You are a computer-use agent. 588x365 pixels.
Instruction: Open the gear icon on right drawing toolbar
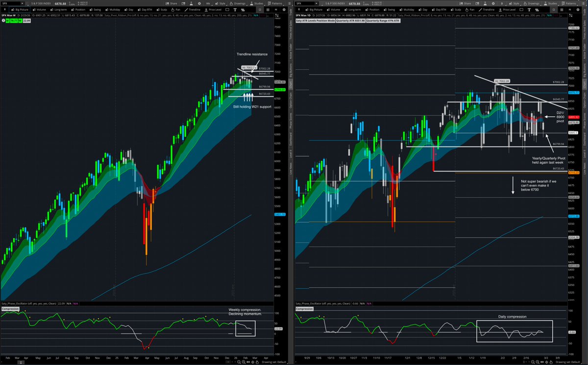pos(578,10)
